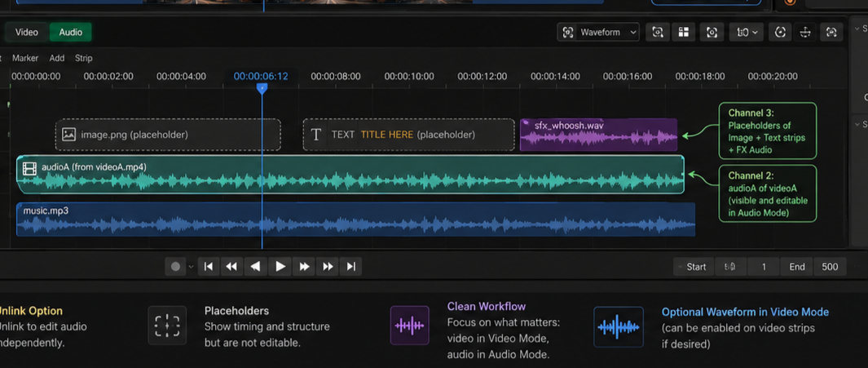This screenshot has width=868, height=368.
Task: Start forward playback with the Play button
Action: click(x=280, y=267)
